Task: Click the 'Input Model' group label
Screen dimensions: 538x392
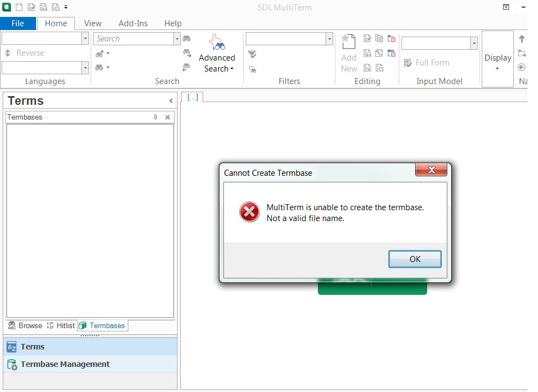Action: click(x=439, y=81)
